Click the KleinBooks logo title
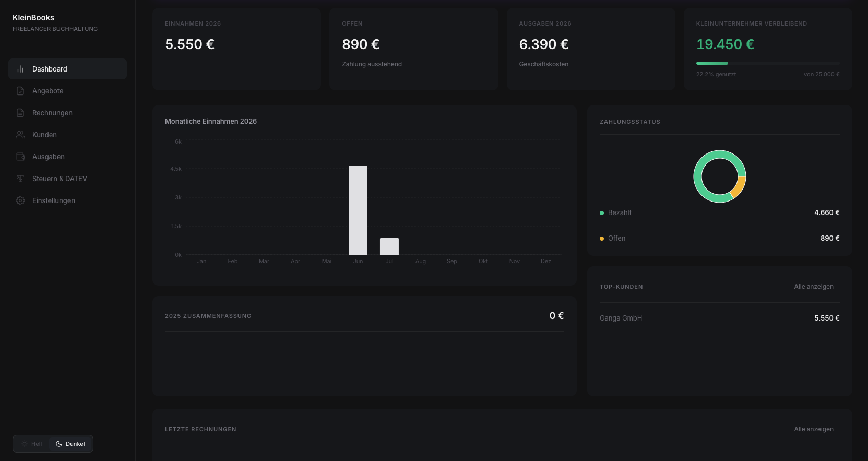This screenshot has height=461, width=868. pyautogui.click(x=33, y=18)
